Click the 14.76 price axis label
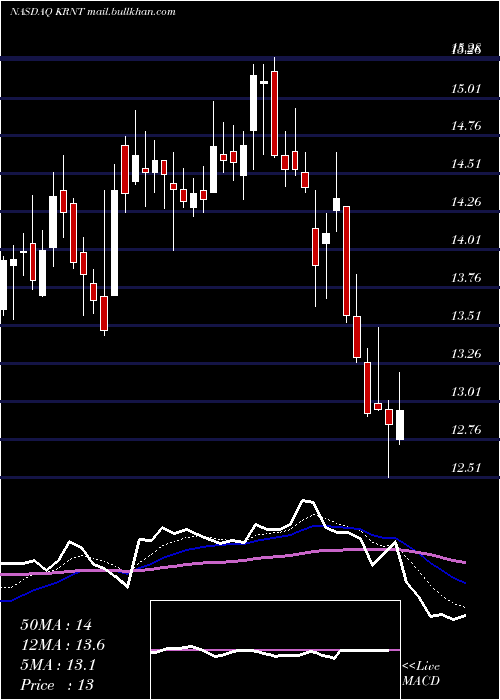 pos(466,126)
